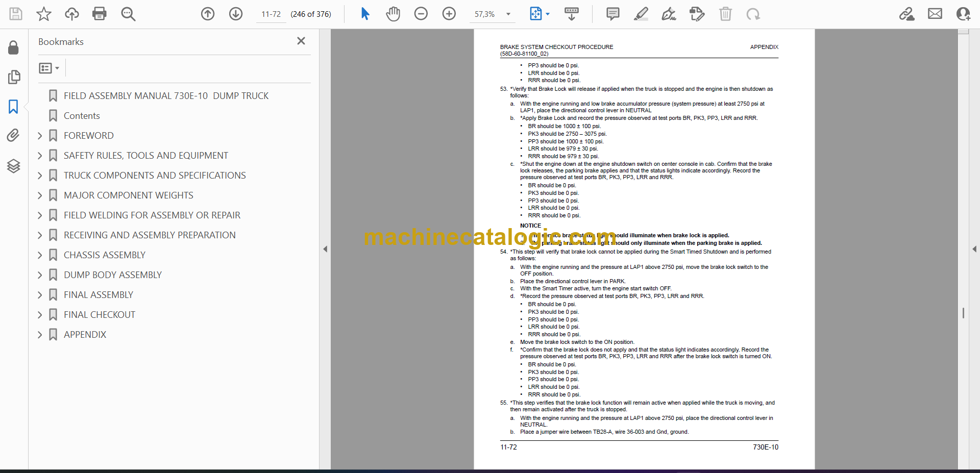Click the page number field 11-72

pos(271,14)
